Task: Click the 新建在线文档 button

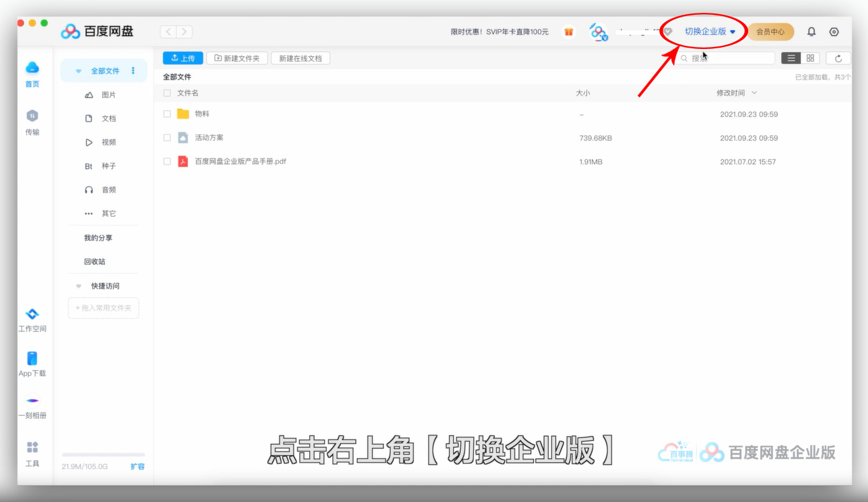Action: click(301, 58)
